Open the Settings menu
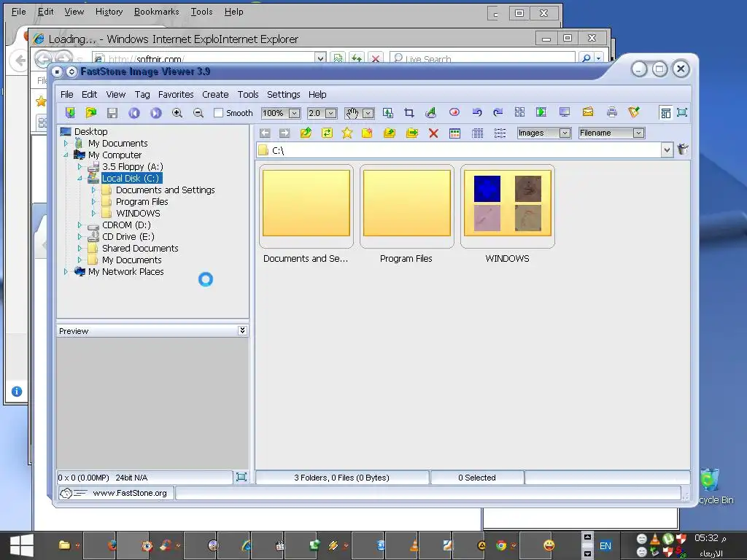Image resolution: width=747 pixels, height=560 pixels. pyautogui.click(x=284, y=94)
